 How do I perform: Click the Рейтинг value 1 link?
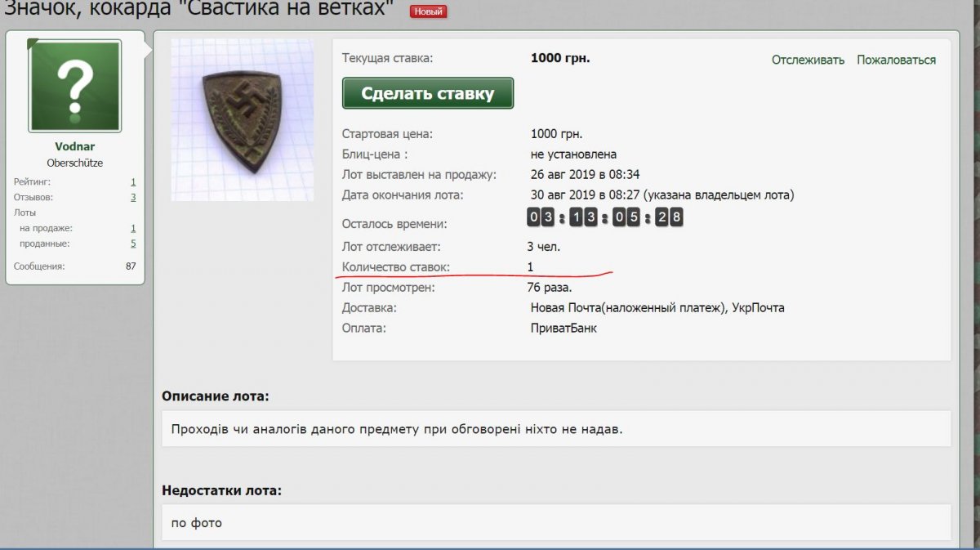(133, 181)
